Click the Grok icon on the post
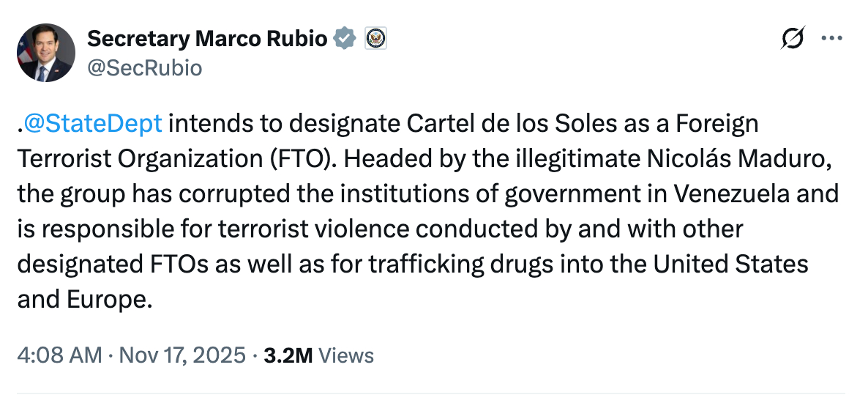This screenshot has width=868, height=403. point(793,39)
